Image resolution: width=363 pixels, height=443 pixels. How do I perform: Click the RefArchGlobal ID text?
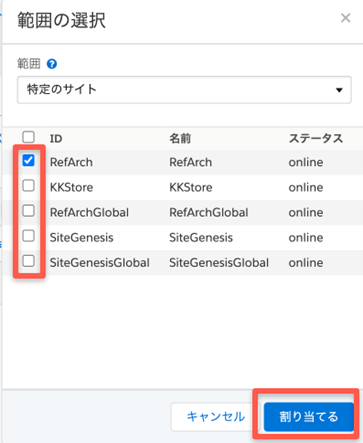coord(89,212)
